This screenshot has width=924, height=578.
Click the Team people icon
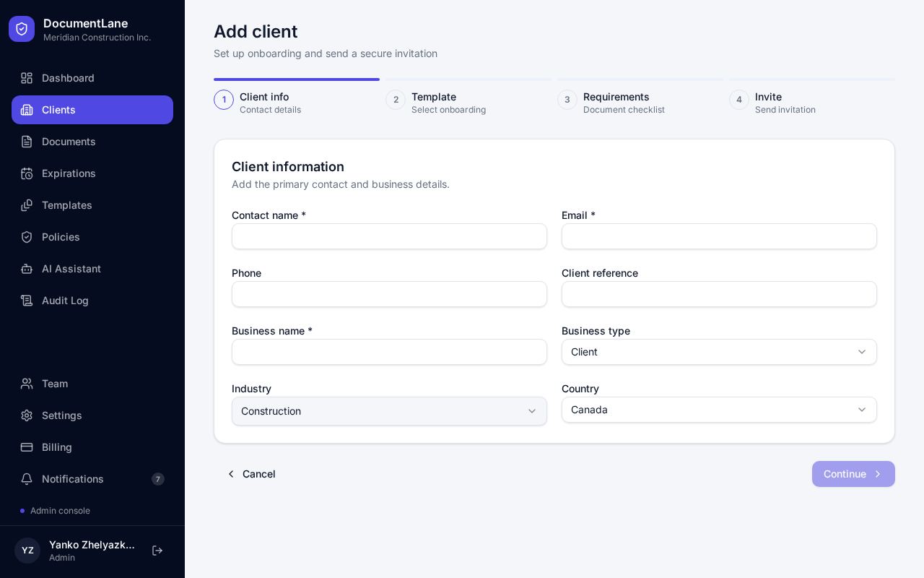27,384
